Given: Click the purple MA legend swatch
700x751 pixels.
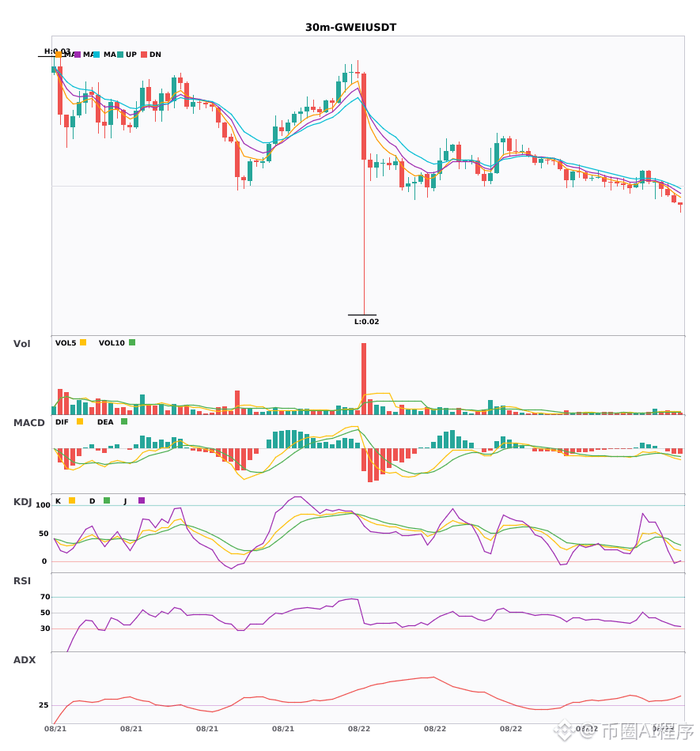Looking at the screenshot, I should coord(78,55).
